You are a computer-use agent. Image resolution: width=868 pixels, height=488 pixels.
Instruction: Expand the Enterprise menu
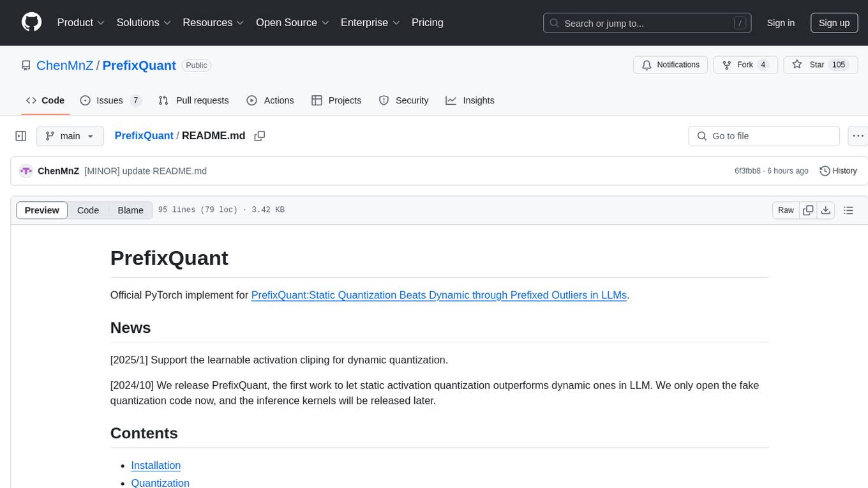pyautogui.click(x=370, y=22)
